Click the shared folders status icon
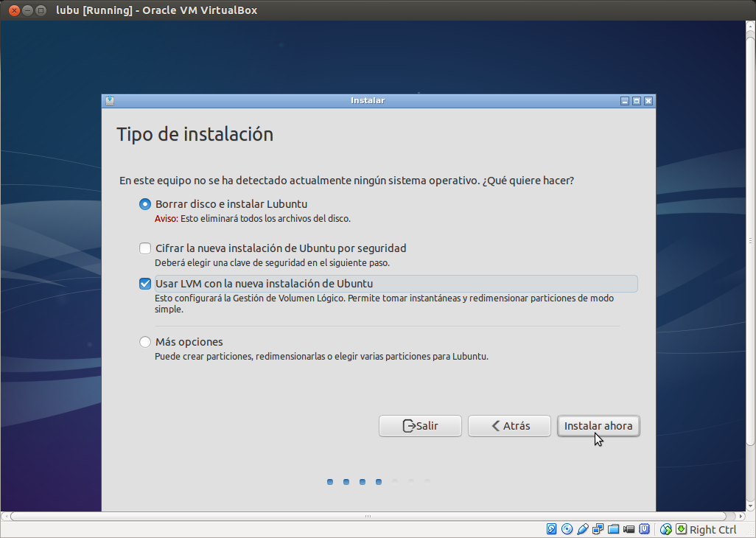Viewport: 756px width, 538px height. pyautogui.click(x=613, y=529)
